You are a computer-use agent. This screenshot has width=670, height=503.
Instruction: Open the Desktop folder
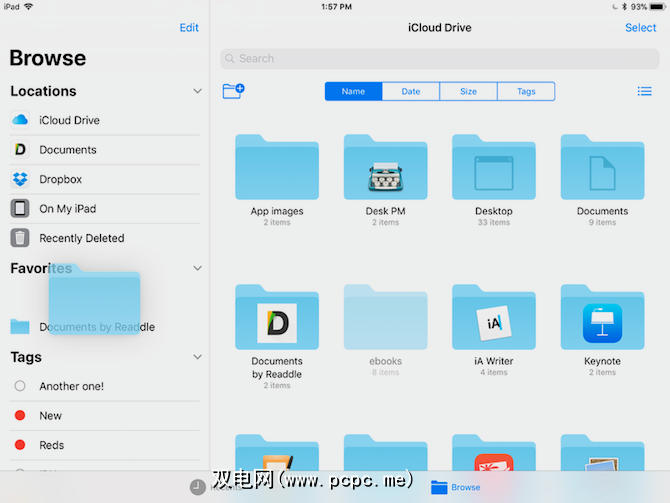pyautogui.click(x=494, y=167)
